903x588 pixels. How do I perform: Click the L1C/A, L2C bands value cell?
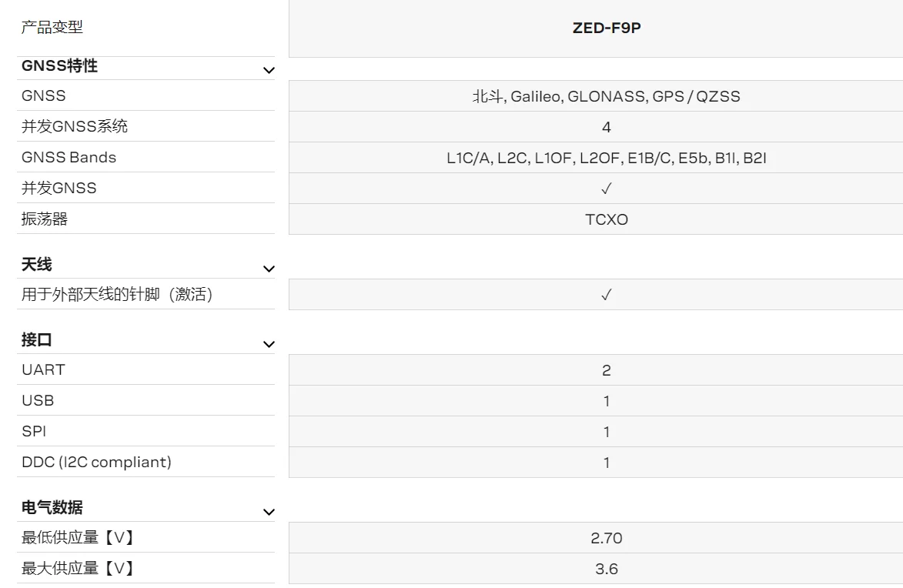click(x=607, y=158)
